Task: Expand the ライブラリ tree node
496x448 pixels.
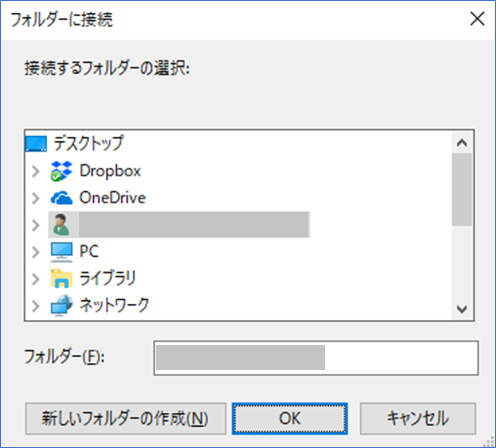Action: [x=36, y=279]
